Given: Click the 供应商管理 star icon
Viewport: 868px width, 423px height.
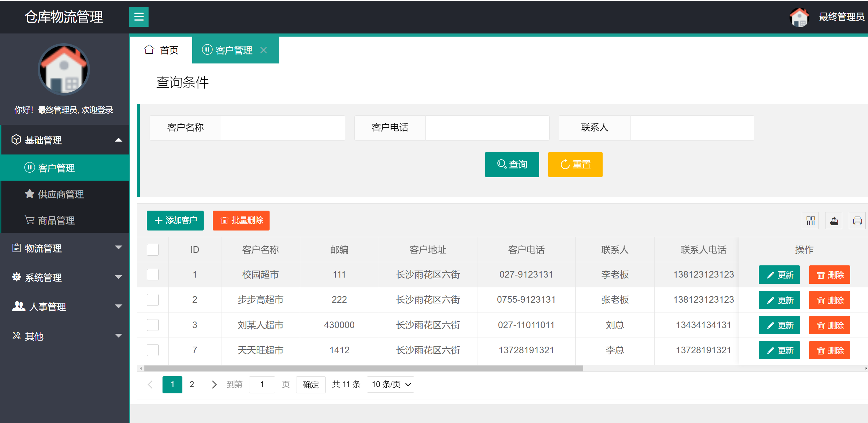Looking at the screenshot, I should (30, 194).
